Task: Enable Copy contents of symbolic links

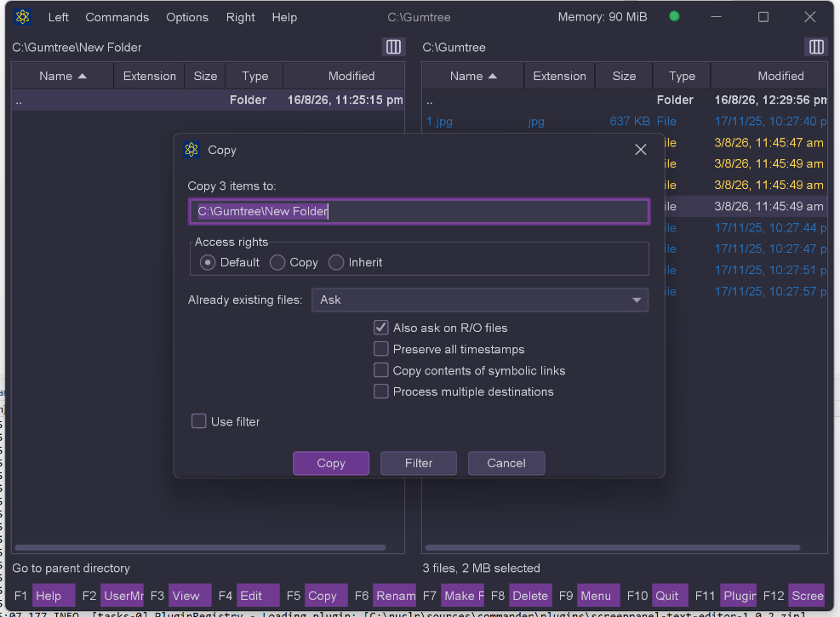Action: (381, 370)
